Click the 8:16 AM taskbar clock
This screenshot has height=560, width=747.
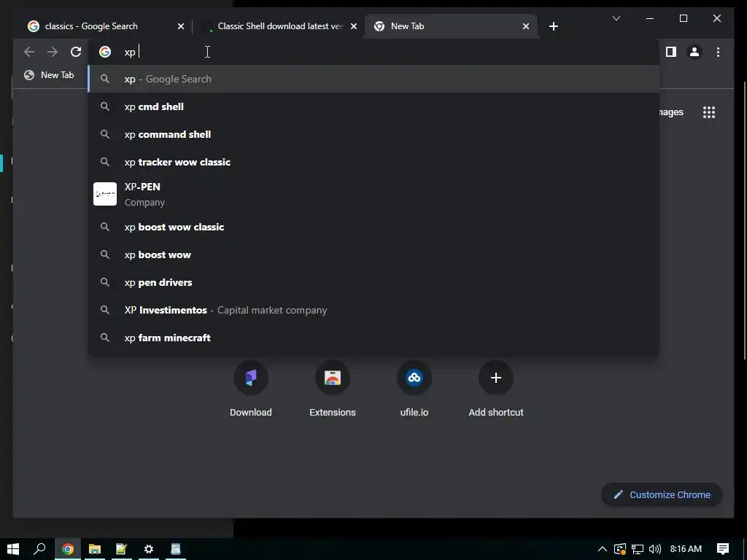[686, 549]
